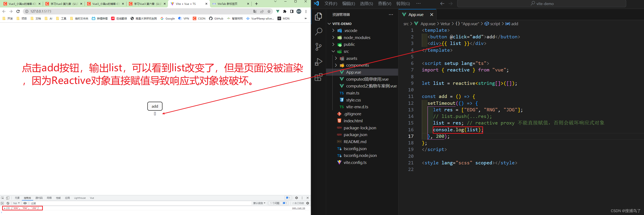
Task: Open new browser tab plus button
Action: pos(256,4)
